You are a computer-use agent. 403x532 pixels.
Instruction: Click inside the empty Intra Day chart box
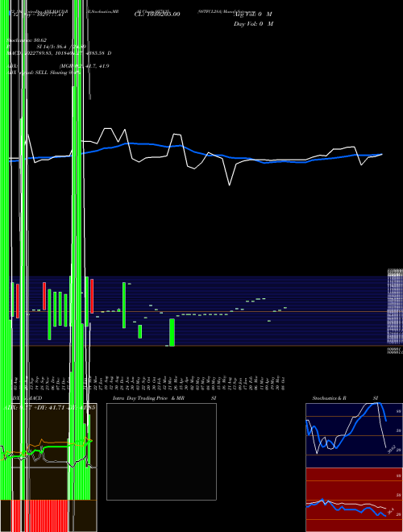[x=161, y=451]
